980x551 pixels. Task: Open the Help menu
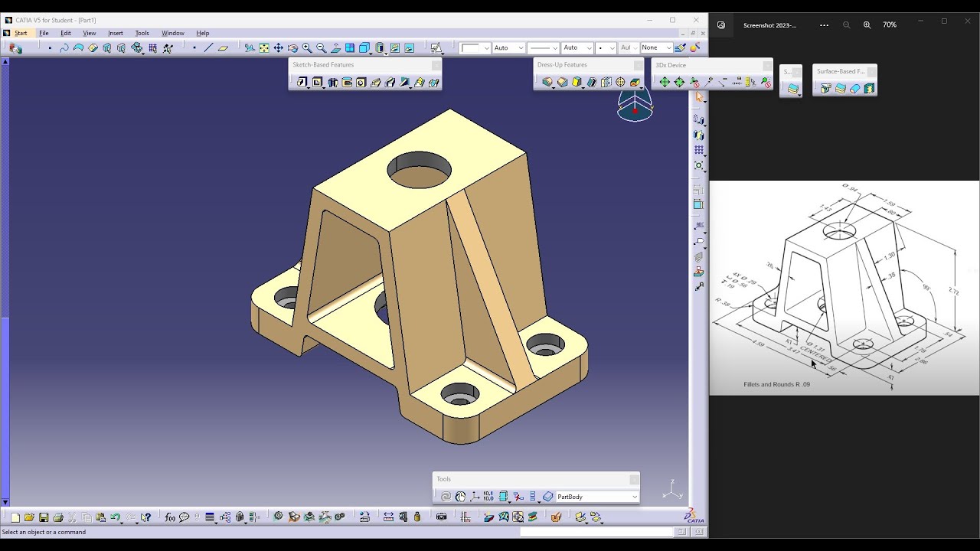(203, 33)
